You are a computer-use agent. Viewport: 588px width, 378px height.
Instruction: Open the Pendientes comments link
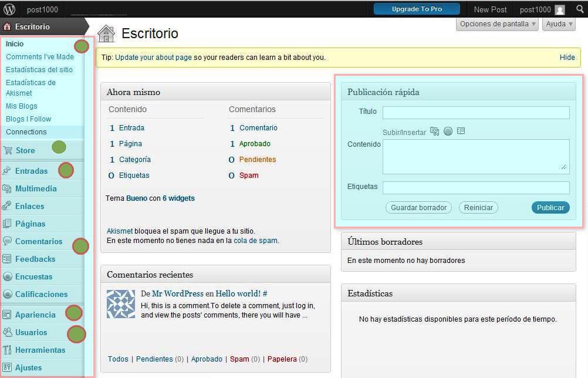(257, 160)
